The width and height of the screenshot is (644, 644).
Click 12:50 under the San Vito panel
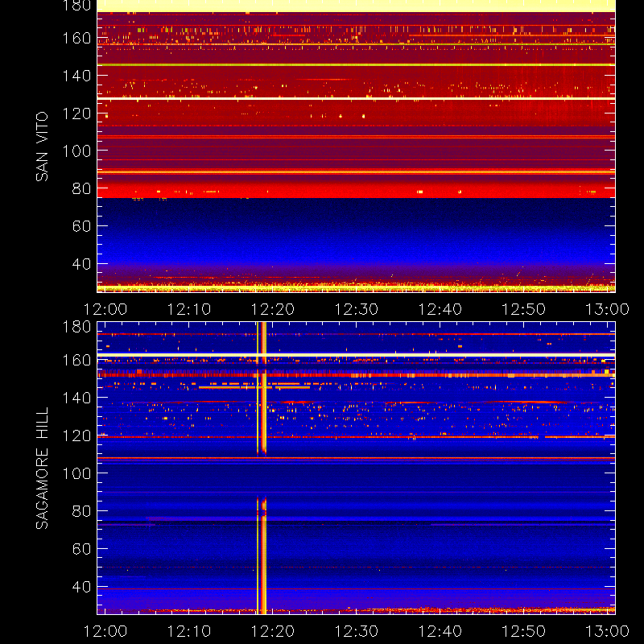(x=524, y=309)
